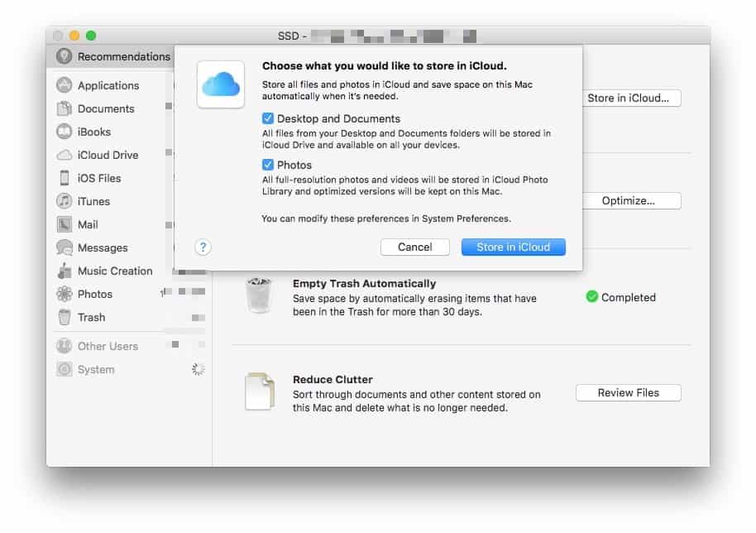This screenshot has height=533, width=756.
Task: Click the Optimize… button
Action: [x=628, y=201]
